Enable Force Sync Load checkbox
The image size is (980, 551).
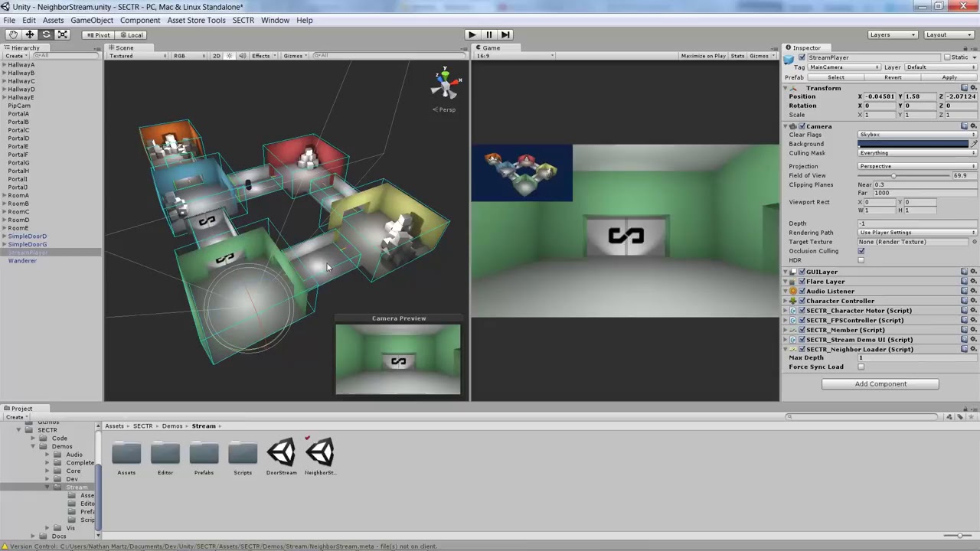coord(861,367)
